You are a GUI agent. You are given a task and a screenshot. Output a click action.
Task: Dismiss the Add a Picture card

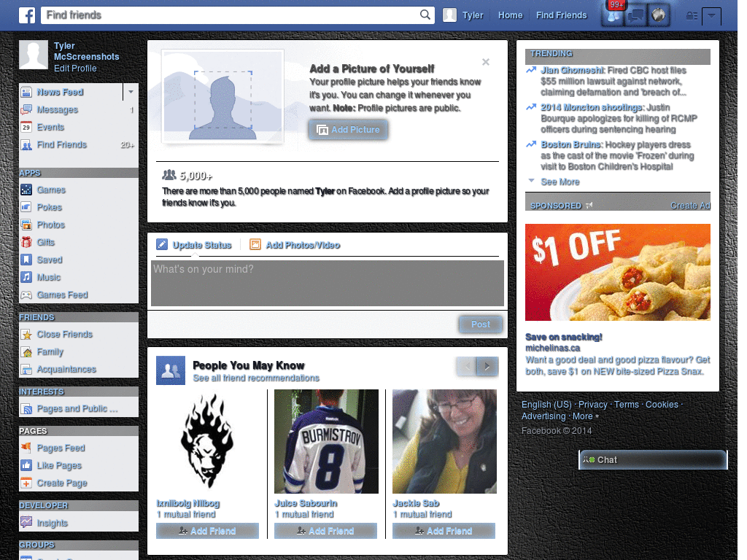pos(485,62)
